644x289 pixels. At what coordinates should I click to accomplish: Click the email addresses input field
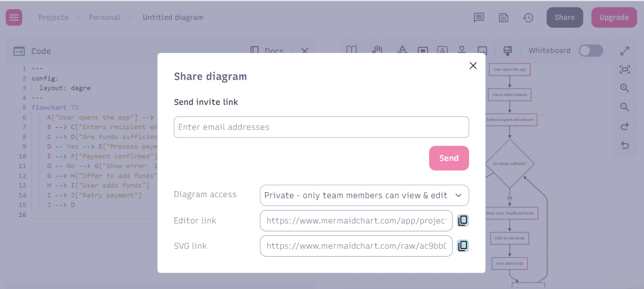321,127
